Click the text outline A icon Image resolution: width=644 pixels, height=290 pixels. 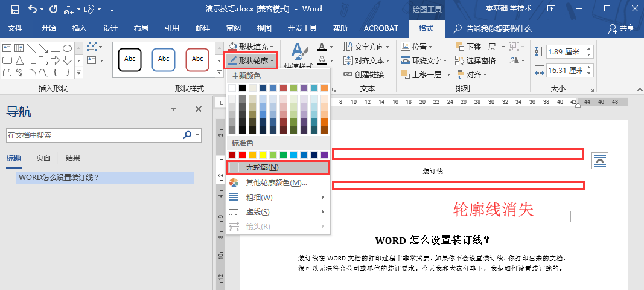pos(320,60)
